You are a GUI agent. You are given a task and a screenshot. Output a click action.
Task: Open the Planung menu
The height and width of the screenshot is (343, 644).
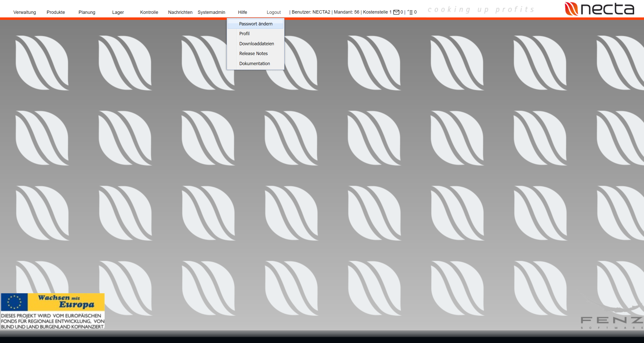[87, 12]
